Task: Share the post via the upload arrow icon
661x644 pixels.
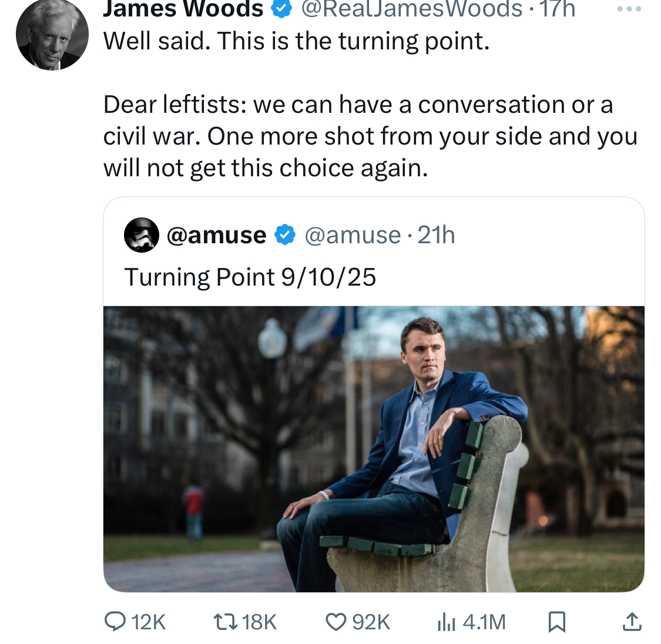Action: pos(632,622)
